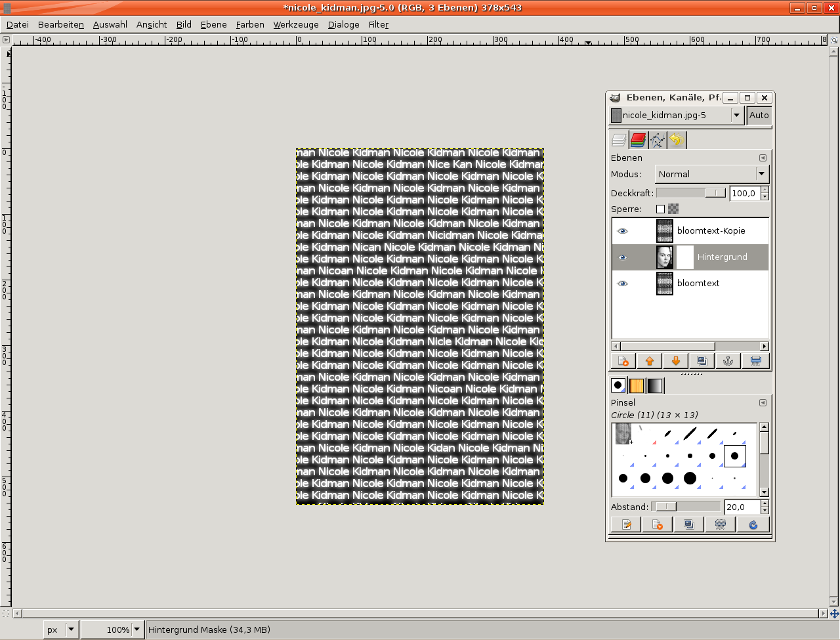Open the Filter menu

tap(378, 24)
